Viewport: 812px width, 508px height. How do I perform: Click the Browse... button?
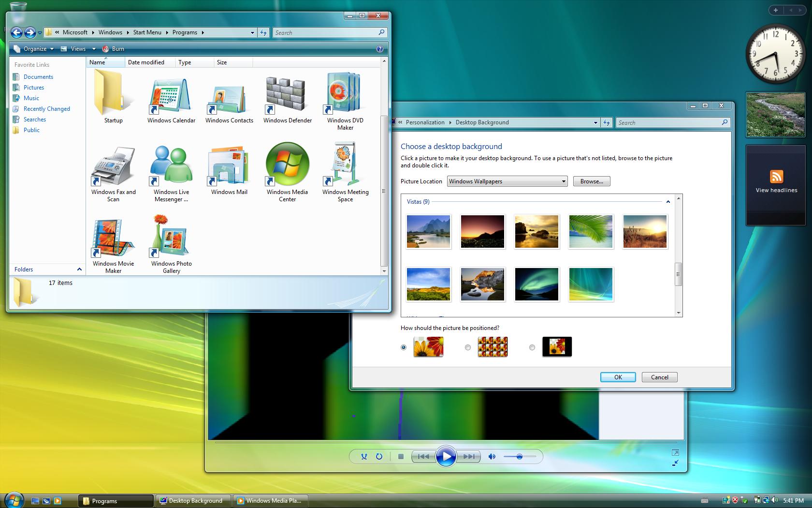[x=592, y=181]
